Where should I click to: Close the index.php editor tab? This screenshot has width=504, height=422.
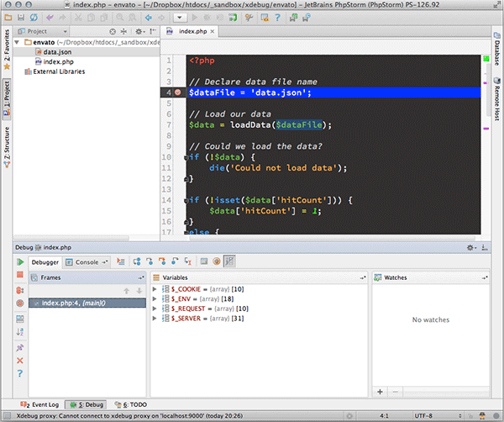click(x=213, y=31)
